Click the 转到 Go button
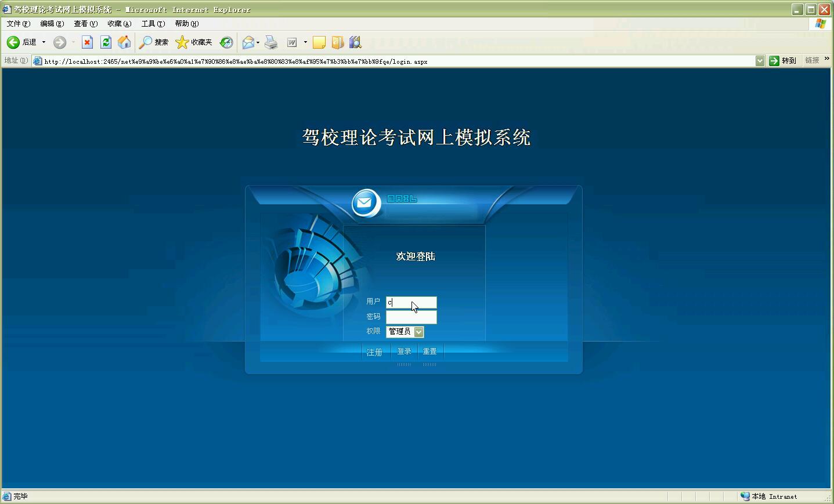The height and width of the screenshot is (504, 834). coord(782,61)
